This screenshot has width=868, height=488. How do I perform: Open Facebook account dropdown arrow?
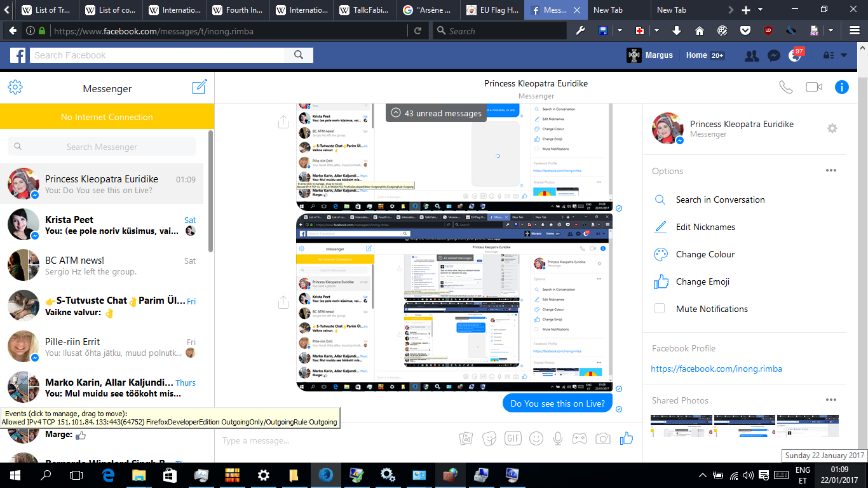pyautogui.click(x=844, y=55)
